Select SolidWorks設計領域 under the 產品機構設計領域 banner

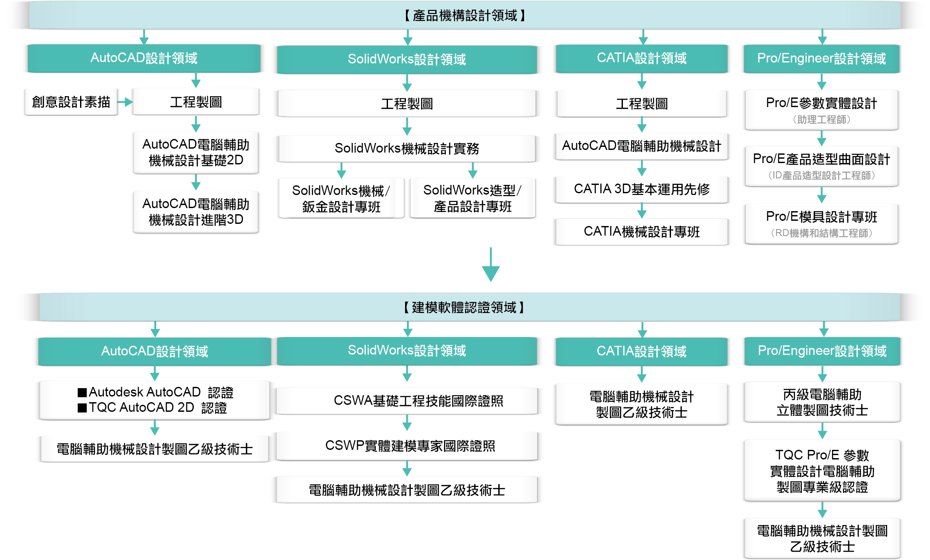[x=407, y=59]
